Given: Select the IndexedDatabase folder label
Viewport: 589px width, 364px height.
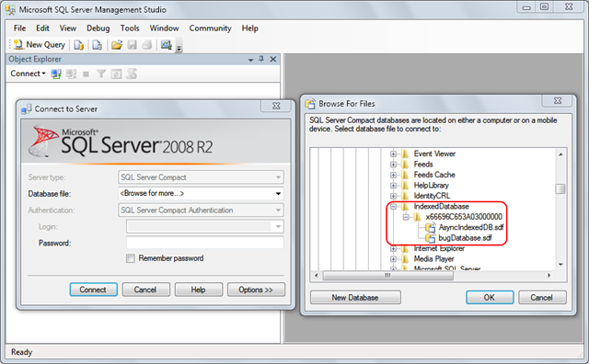Looking at the screenshot, I should (x=442, y=207).
